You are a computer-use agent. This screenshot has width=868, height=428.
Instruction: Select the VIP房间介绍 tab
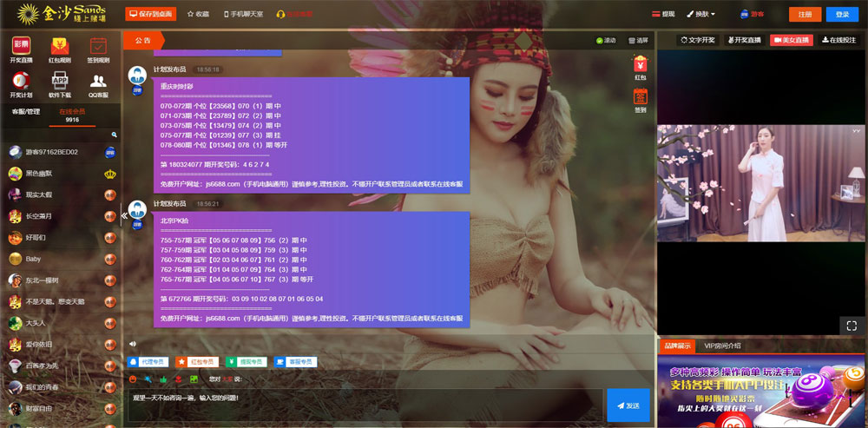(722, 346)
